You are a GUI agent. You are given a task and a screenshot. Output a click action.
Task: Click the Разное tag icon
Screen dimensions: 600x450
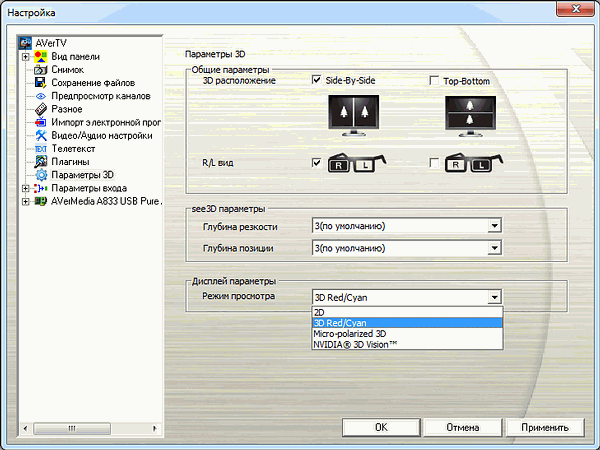[x=41, y=109]
